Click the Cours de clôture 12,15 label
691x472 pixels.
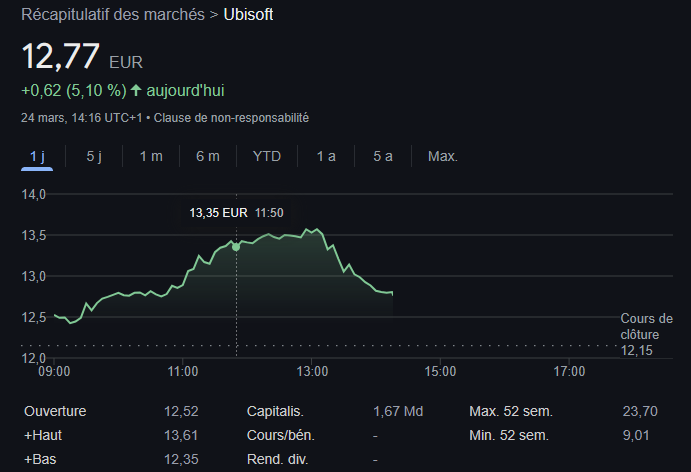646,334
